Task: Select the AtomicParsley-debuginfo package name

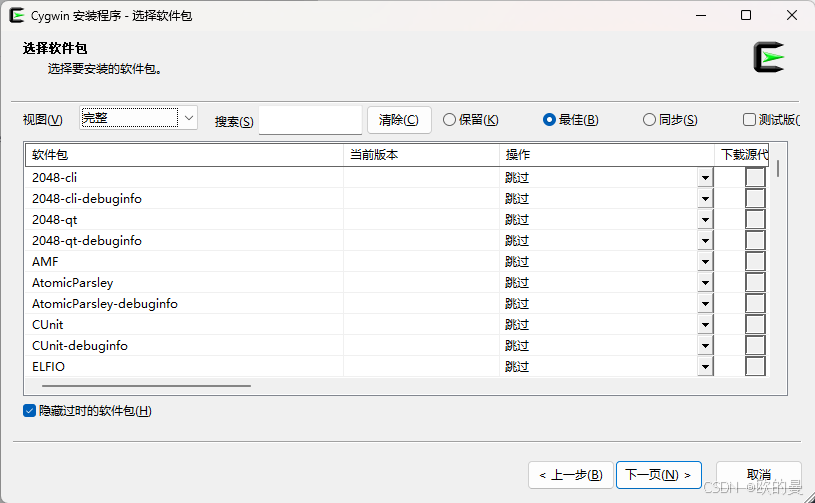Action: pos(105,303)
